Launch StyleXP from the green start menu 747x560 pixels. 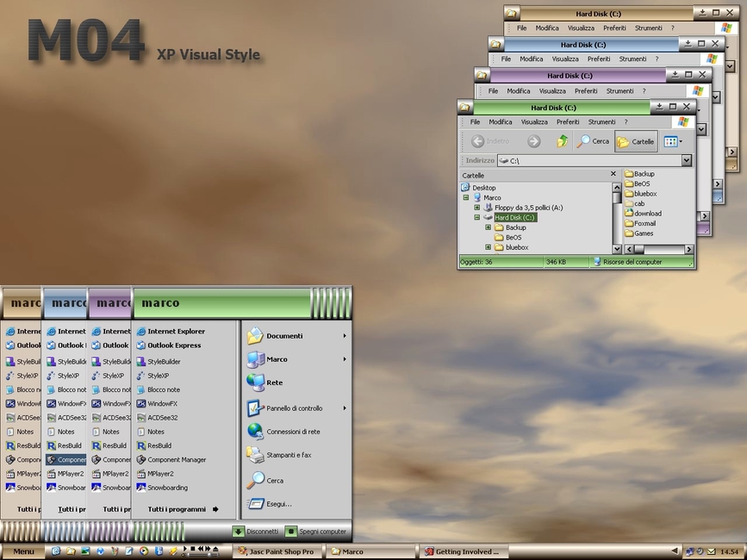click(153, 376)
